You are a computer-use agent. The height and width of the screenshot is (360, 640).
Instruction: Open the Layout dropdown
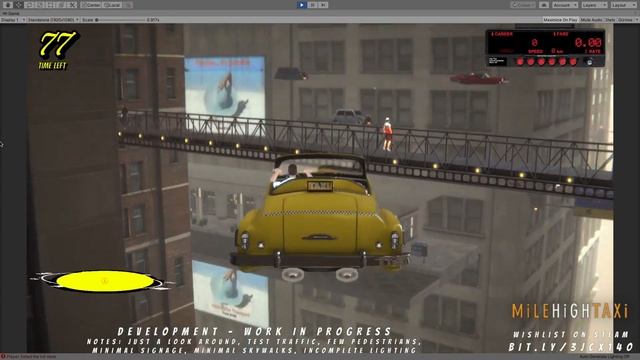(x=624, y=5)
